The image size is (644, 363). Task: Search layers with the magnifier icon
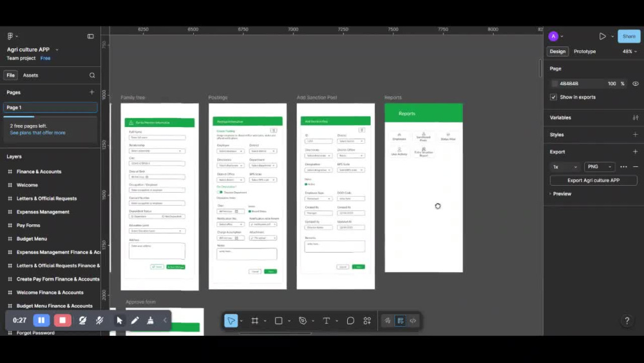92,75
